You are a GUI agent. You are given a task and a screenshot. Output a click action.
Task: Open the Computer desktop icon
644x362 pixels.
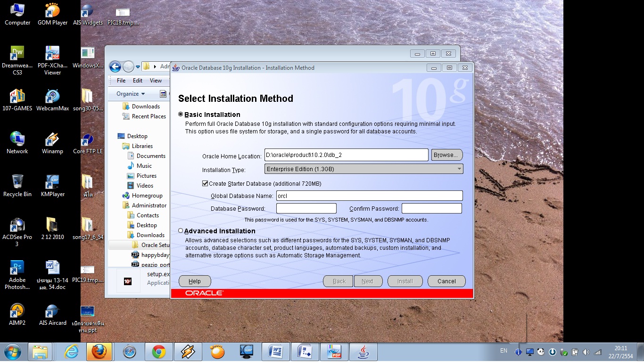(17, 14)
